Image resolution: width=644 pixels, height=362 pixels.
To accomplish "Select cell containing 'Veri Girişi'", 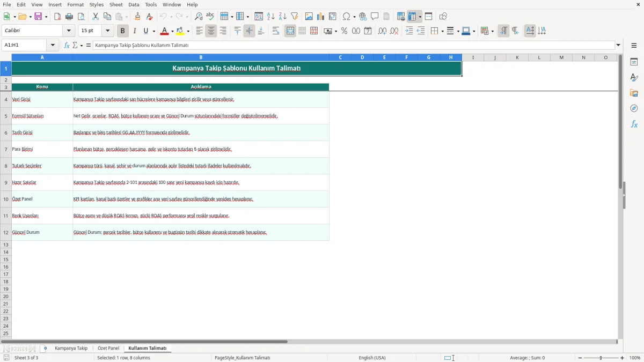I will pos(42,99).
